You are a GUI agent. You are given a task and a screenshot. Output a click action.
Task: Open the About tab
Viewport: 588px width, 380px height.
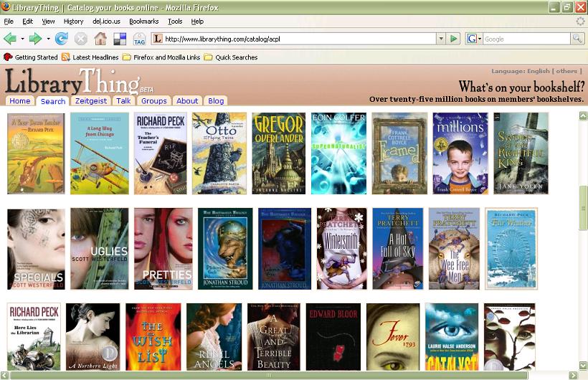tap(187, 101)
